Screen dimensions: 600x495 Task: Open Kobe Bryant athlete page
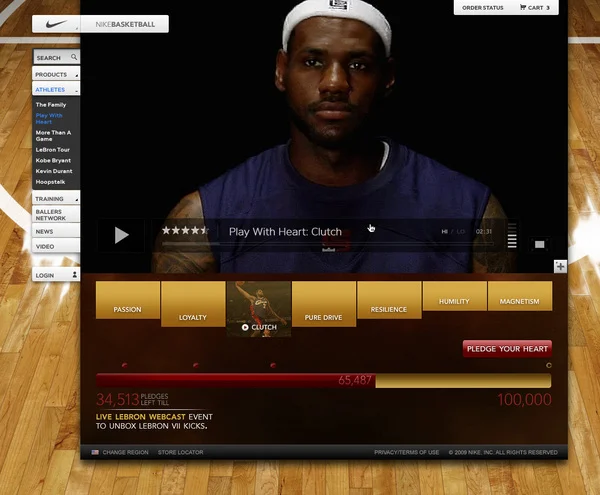pos(53,160)
